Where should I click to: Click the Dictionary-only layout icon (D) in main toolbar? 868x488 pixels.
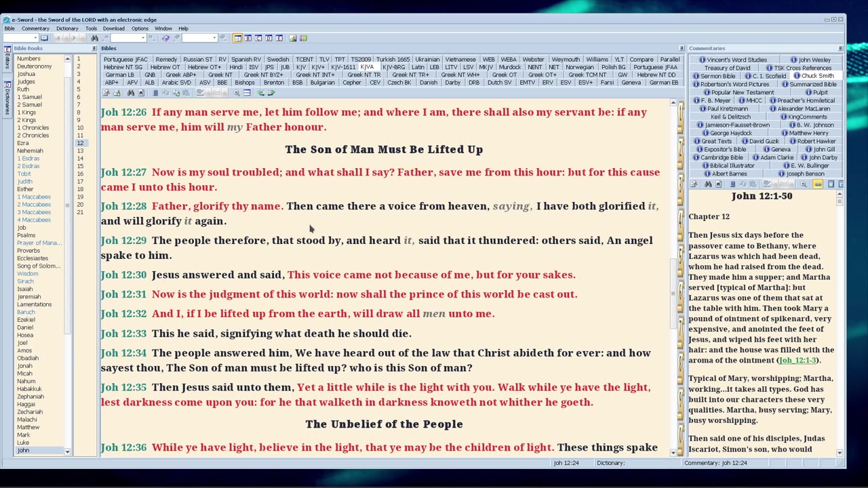(269, 38)
